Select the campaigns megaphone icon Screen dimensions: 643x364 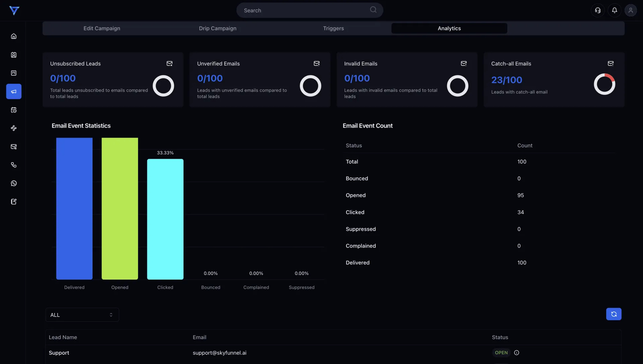click(x=14, y=91)
